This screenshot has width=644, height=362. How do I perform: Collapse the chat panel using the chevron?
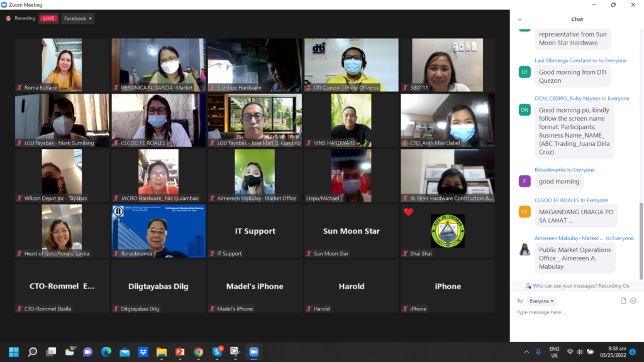[x=520, y=19]
